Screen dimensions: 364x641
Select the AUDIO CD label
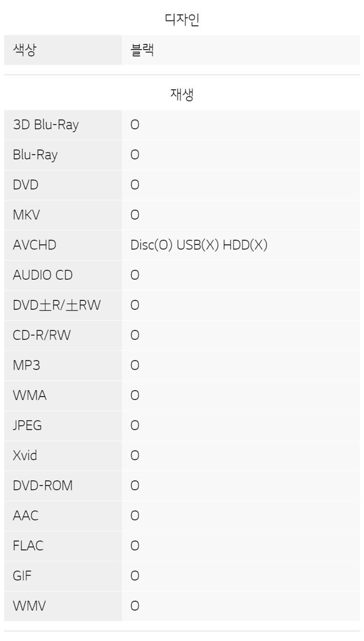click(43, 275)
